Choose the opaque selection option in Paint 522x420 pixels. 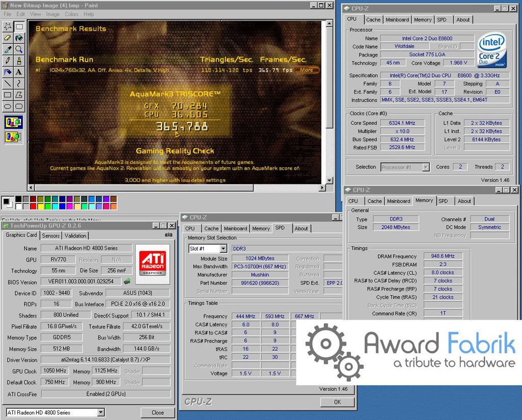[x=13, y=122]
